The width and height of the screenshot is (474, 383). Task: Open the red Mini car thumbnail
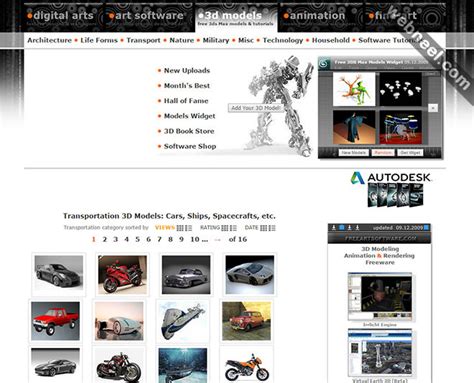[246, 321]
